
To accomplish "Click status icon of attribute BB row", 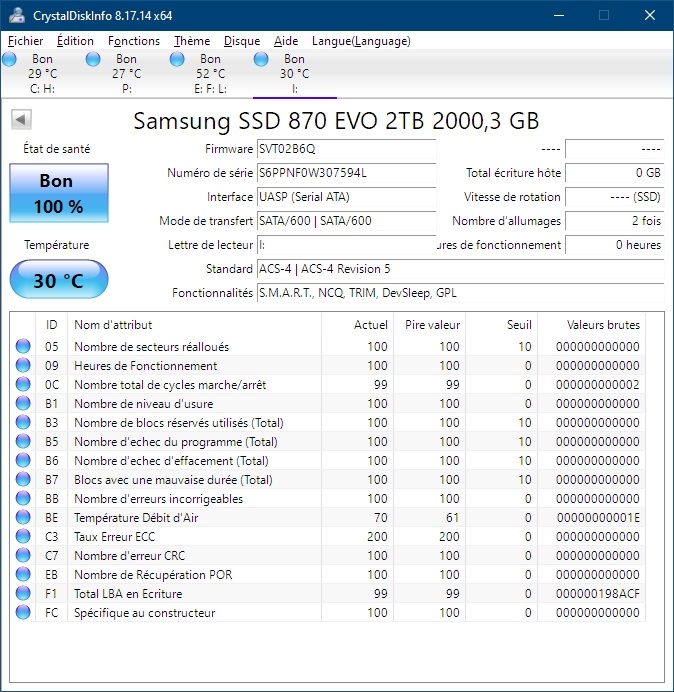I will click(23, 498).
